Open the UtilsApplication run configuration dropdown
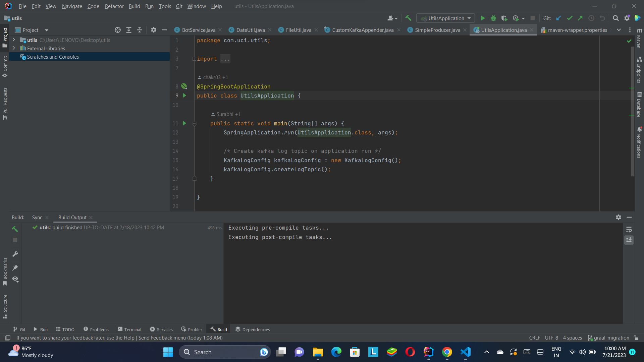The width and height of the screenshot is (644, 362). click(x=446, y=18)
